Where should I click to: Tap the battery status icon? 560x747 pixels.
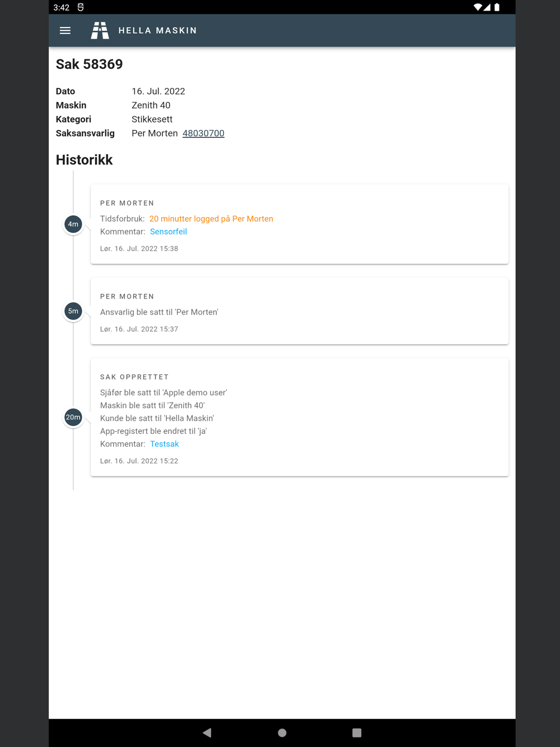pos(497,7)
